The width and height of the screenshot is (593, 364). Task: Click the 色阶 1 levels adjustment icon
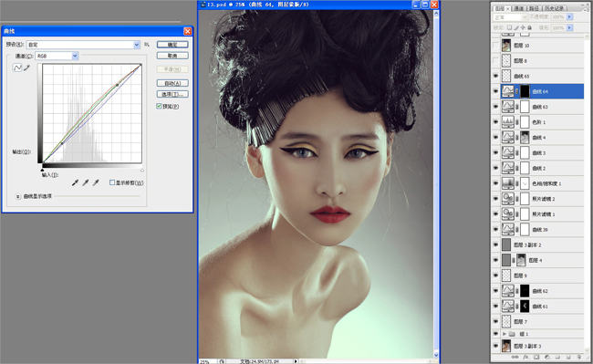[x=507, y=122]
